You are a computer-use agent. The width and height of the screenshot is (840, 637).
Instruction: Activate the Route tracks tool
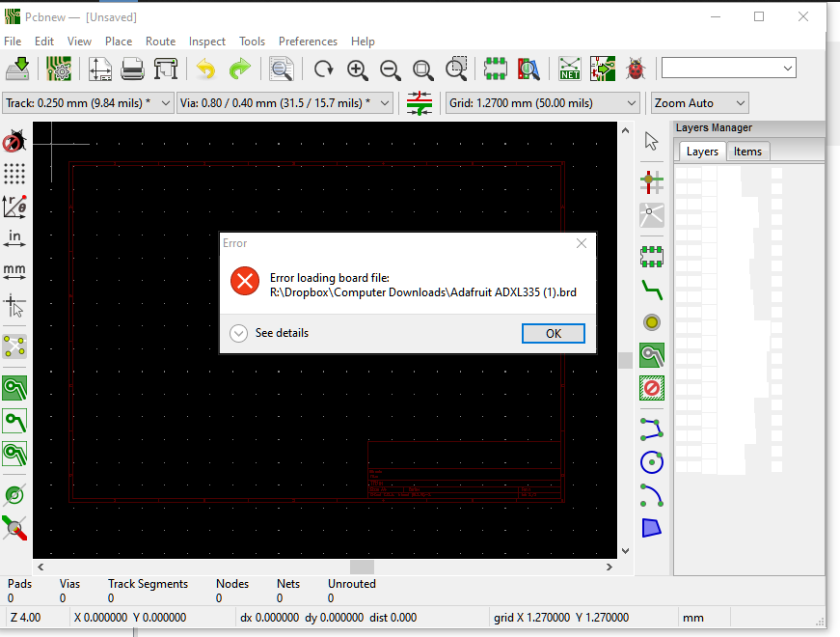(x=652, y=290)
